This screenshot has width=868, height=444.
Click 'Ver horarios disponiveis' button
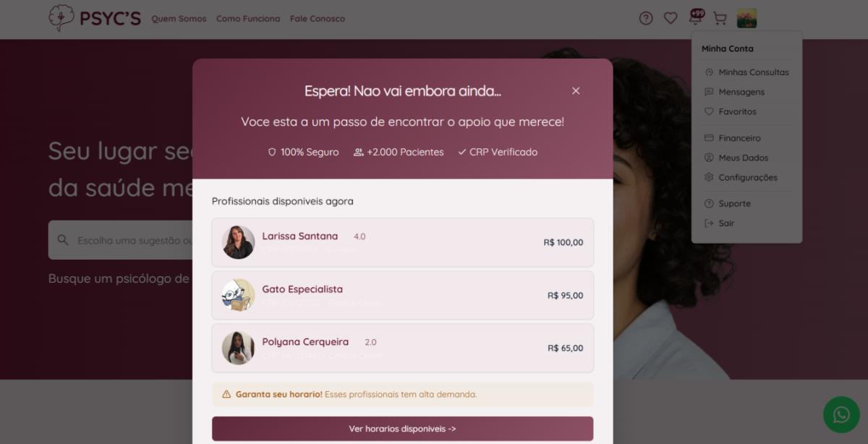point(402,429)
